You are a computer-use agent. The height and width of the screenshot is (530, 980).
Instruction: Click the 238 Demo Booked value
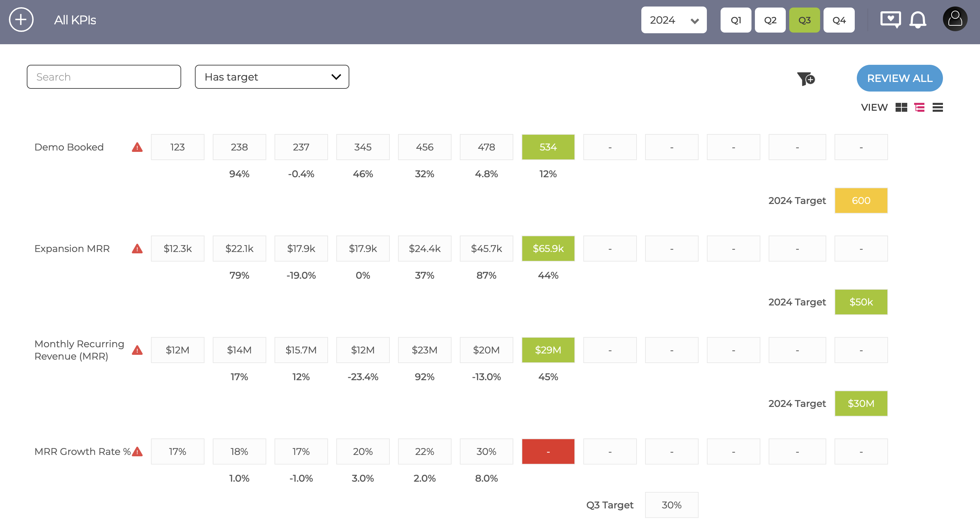point(239,147)
